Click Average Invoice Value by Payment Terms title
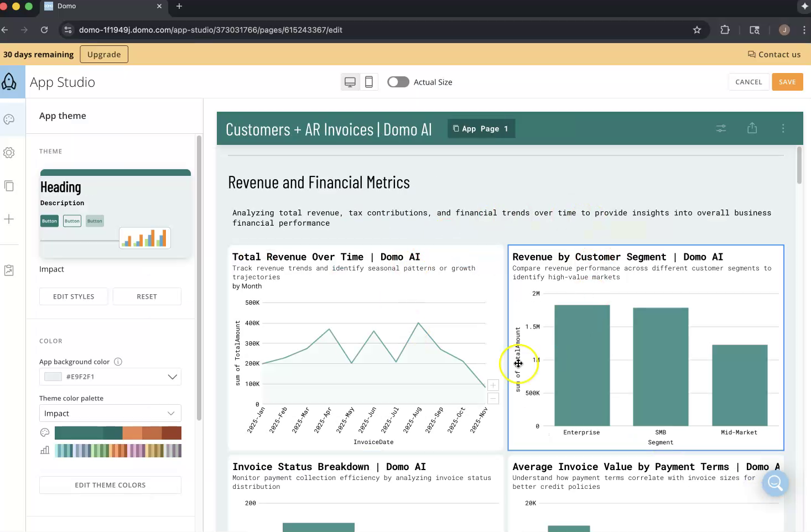Screen dimensions: 811x532 point(646,467)
